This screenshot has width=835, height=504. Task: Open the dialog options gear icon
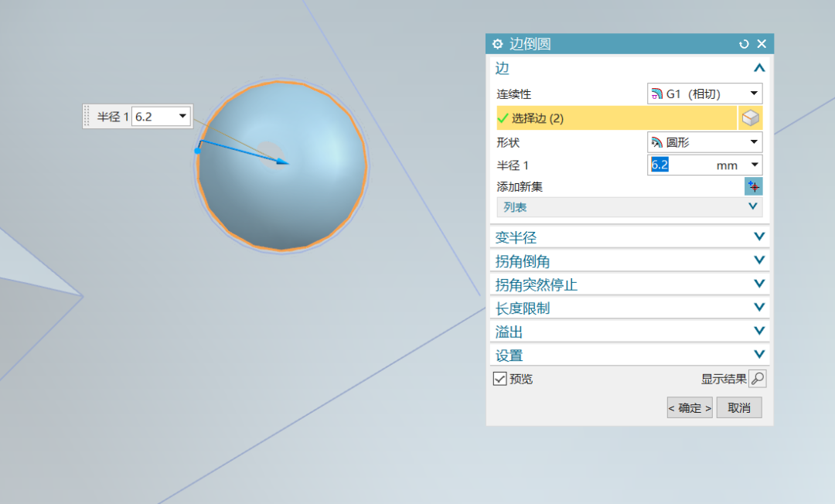[x=497, y=44]
